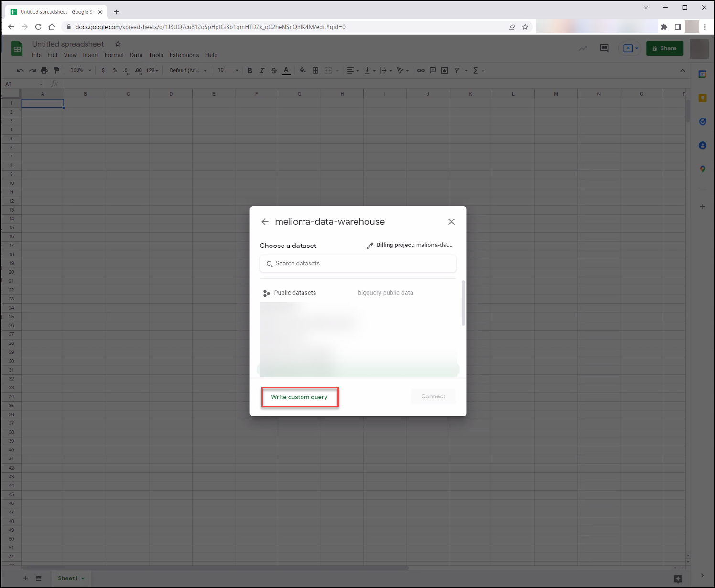Click the Name box showing A1

coord(24,84)
